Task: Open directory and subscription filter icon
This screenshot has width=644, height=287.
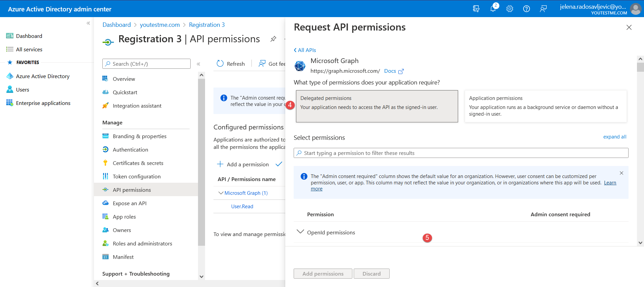Action: pyautogui.click(x=476, y=9)
